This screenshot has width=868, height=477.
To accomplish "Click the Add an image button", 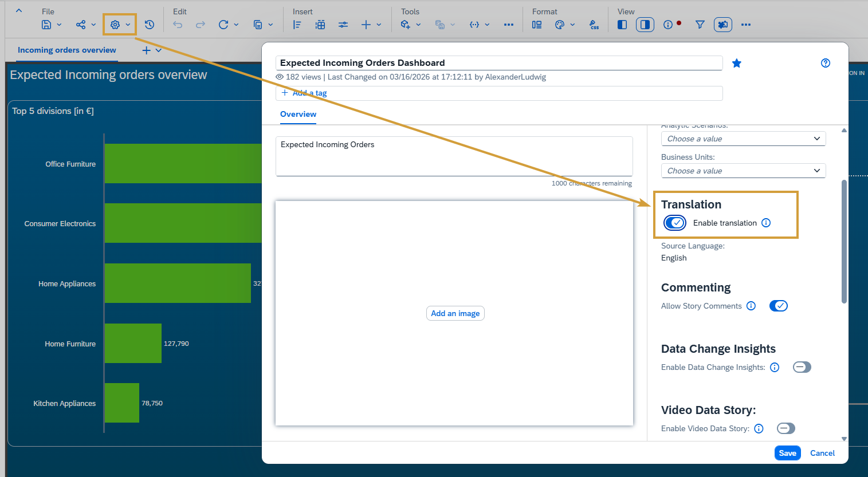I will coord(455,313).
